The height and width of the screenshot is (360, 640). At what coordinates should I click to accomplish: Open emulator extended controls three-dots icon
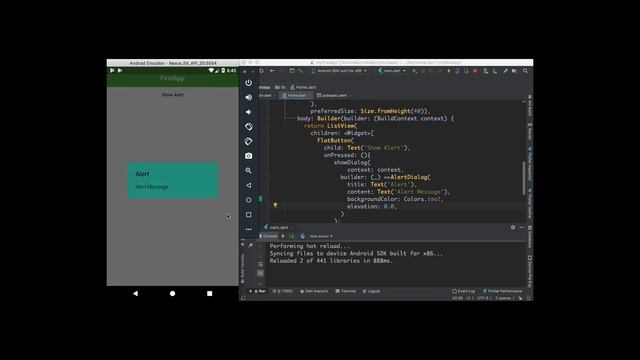click(x=249, y=229)
